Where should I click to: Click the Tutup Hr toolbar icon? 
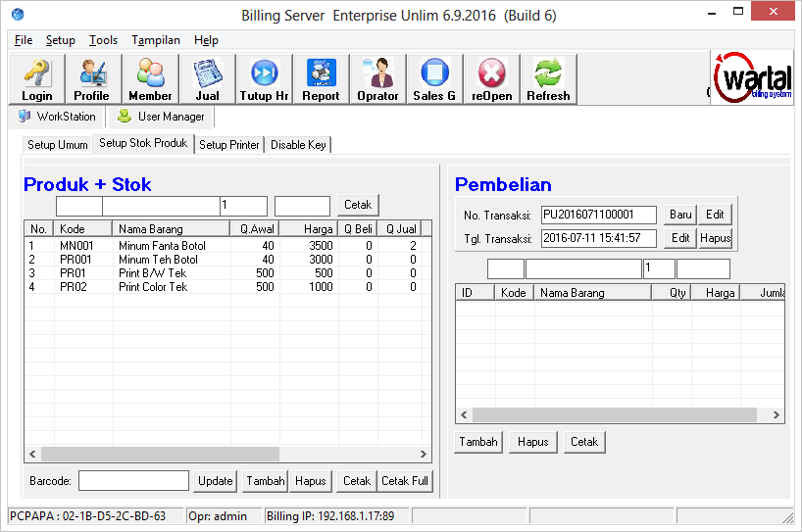[264, 78]
